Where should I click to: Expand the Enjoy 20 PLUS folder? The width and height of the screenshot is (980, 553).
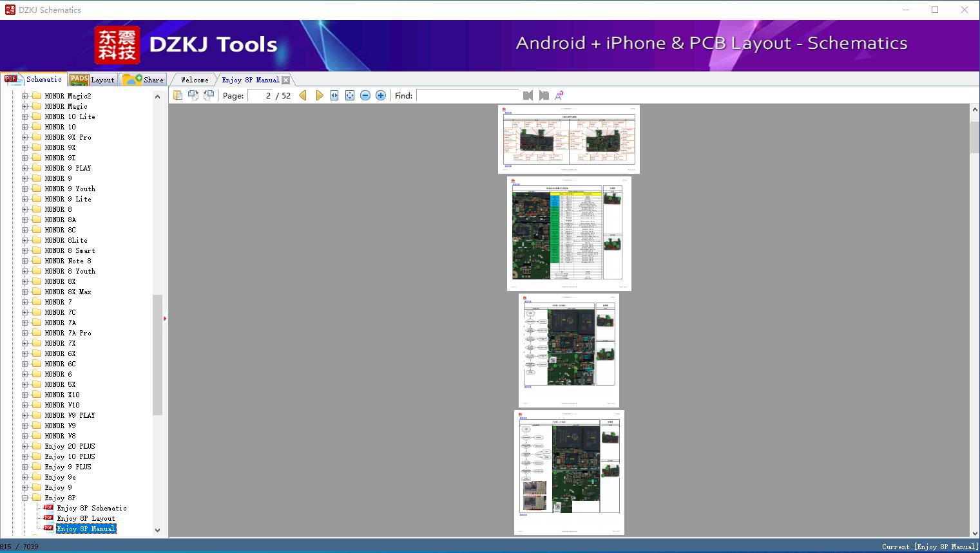[25, 446]
